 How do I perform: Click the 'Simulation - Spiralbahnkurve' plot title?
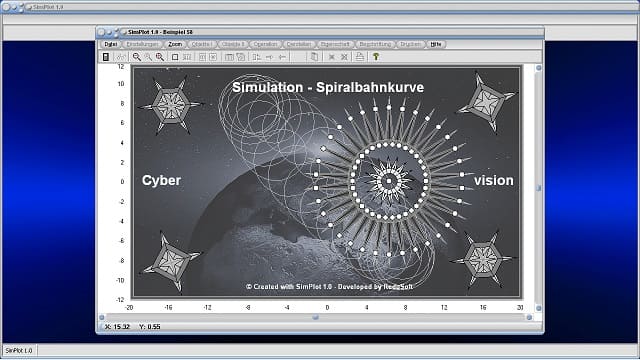(328, 87)
